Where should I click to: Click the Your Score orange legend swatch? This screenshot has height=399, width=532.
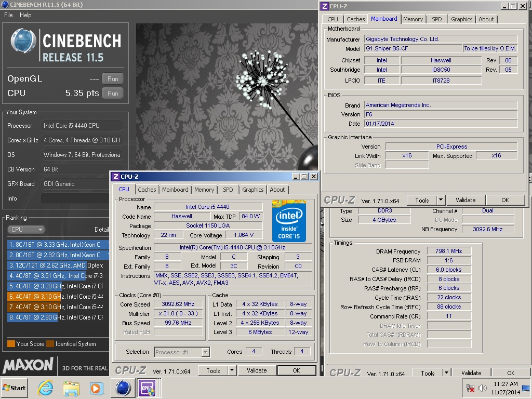pyautogui.click(x=11, y=344)
